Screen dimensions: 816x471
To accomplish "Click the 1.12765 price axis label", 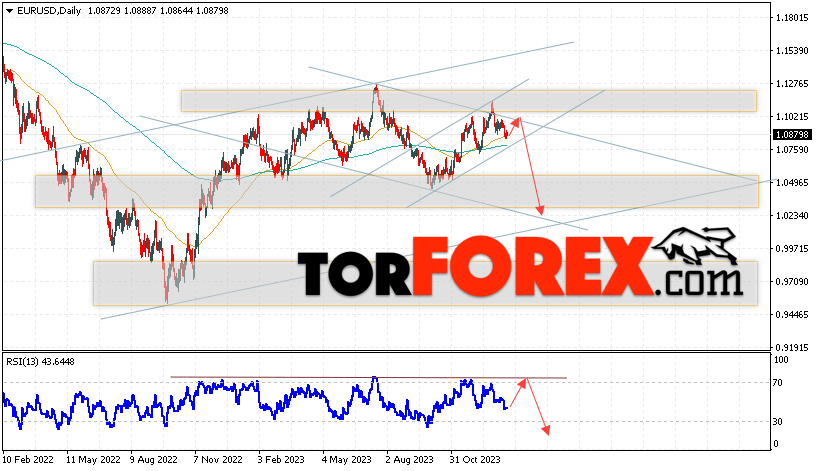I will pyautogui.click(x=792, y=84).
